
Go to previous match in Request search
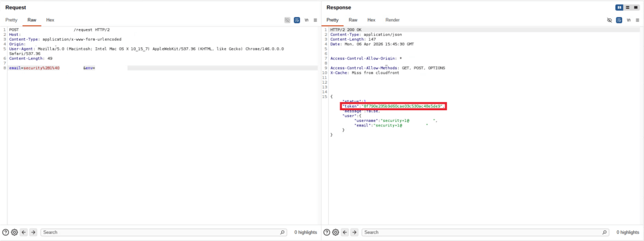click(x=24, y=232)
